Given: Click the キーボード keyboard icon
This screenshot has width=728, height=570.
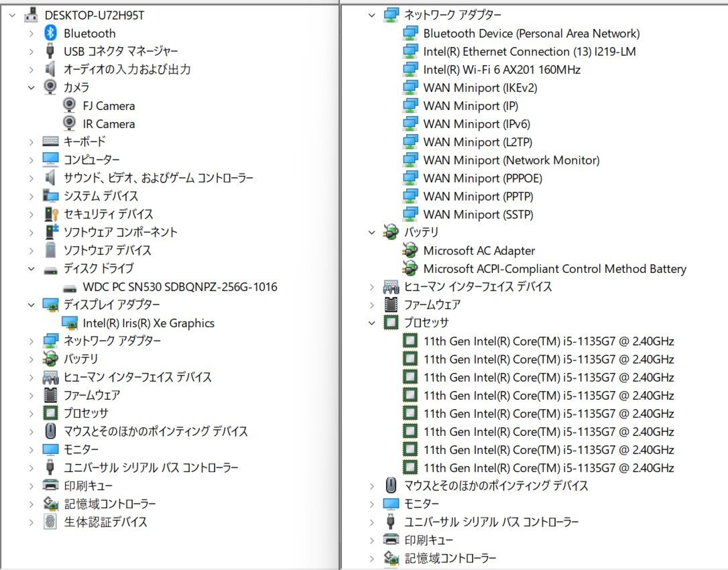Looking at the screenshot, I should pos(50,141).
